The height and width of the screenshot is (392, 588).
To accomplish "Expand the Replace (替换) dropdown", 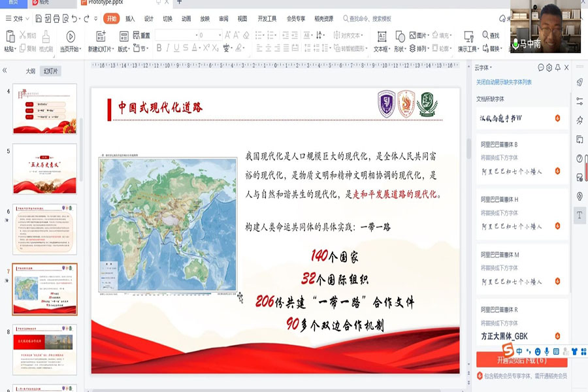I will 491,48.
